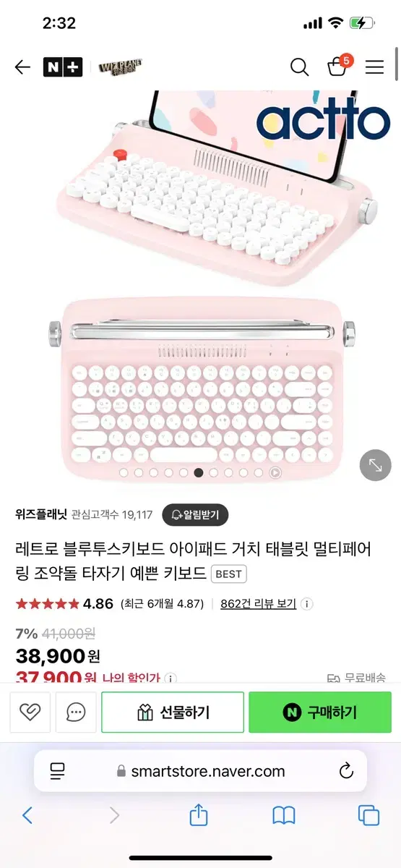Toggle the wishlist heart button
Viewport: 401px width, 868px height.
click(x=30, y=712)
